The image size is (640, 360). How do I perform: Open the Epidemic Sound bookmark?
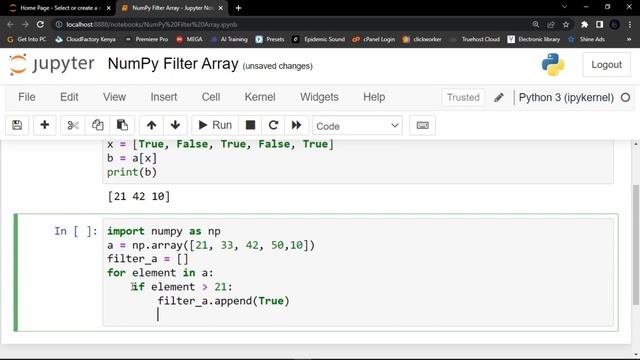(318, 39)
